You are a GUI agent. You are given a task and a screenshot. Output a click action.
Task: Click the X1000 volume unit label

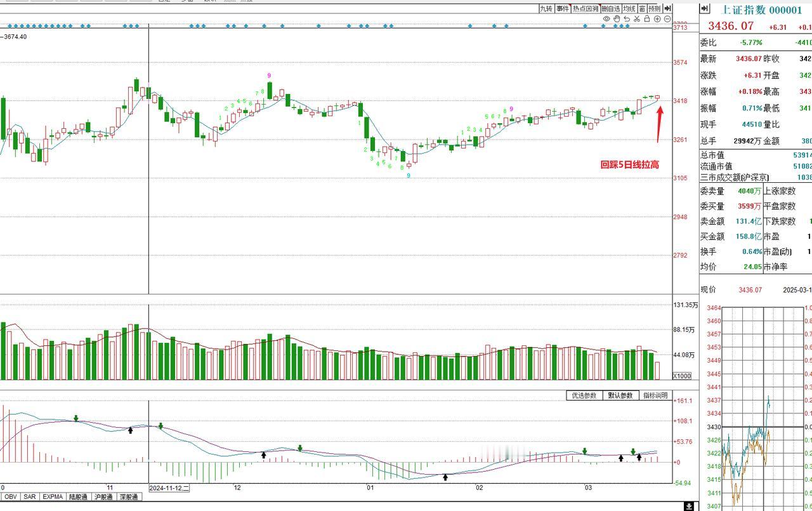click(682, 376)
